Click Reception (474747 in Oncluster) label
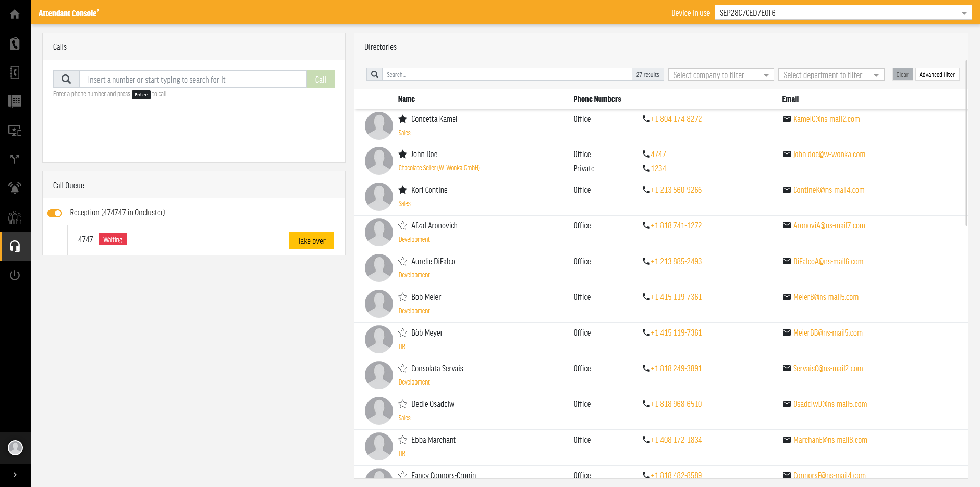This screenshot has width=980, height=487. pyautogui.click(x=117, y=212)
